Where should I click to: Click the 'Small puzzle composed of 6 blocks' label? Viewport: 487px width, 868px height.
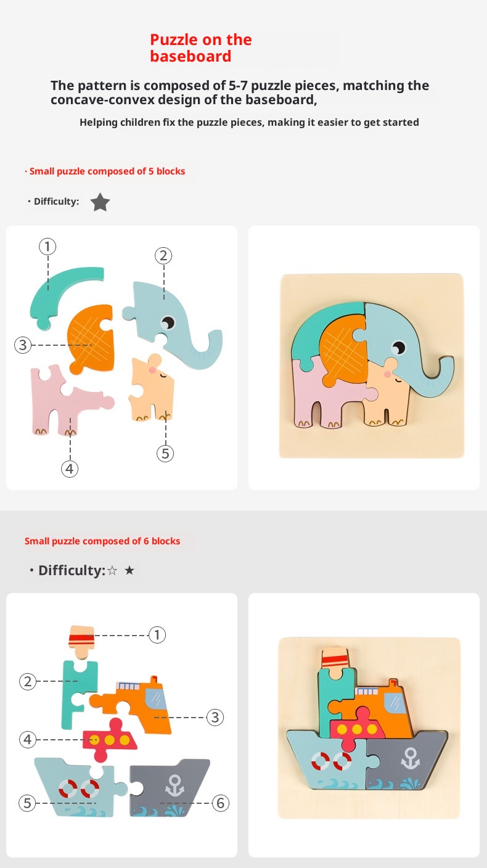(x=102, y=541)
